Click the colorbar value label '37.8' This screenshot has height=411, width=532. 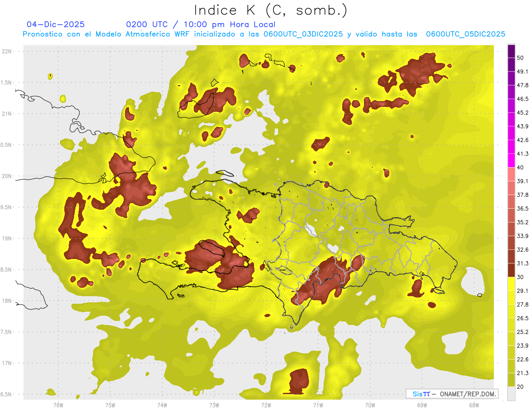(x=523, y=195)
